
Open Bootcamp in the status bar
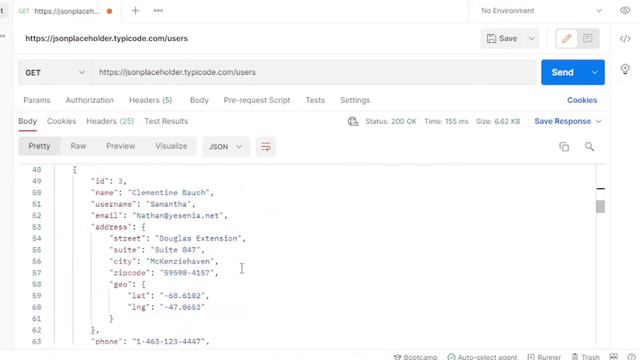416,357
